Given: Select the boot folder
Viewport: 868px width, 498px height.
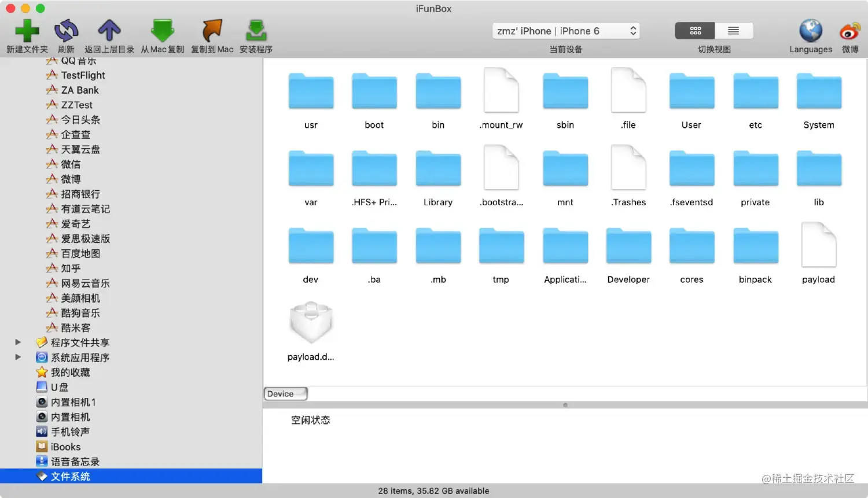Looking at the screenshot, I should coord(374,91).
